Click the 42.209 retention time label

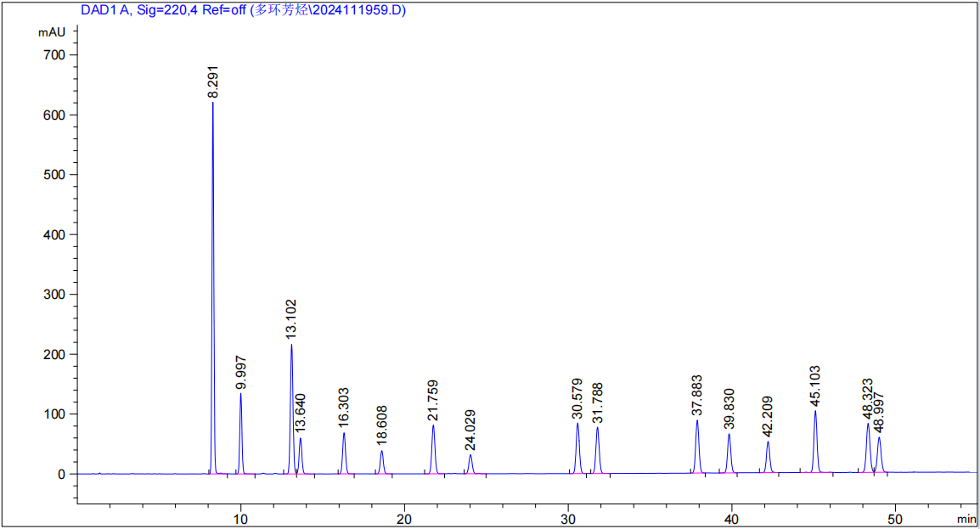(768, 417)
